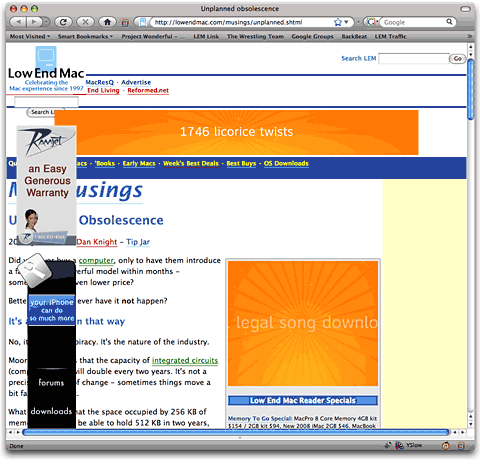Bookmark this page with the star icon
This screenshot has width=480, height=464.
pos(338,22)
